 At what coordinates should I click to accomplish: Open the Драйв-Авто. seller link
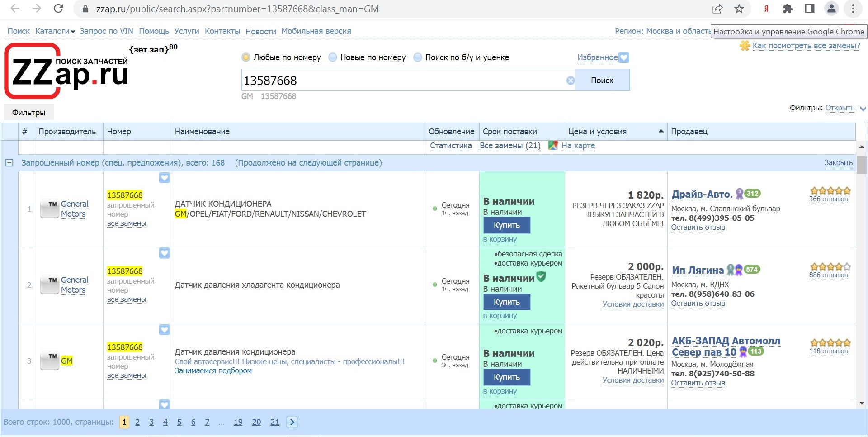coord(702,195)
